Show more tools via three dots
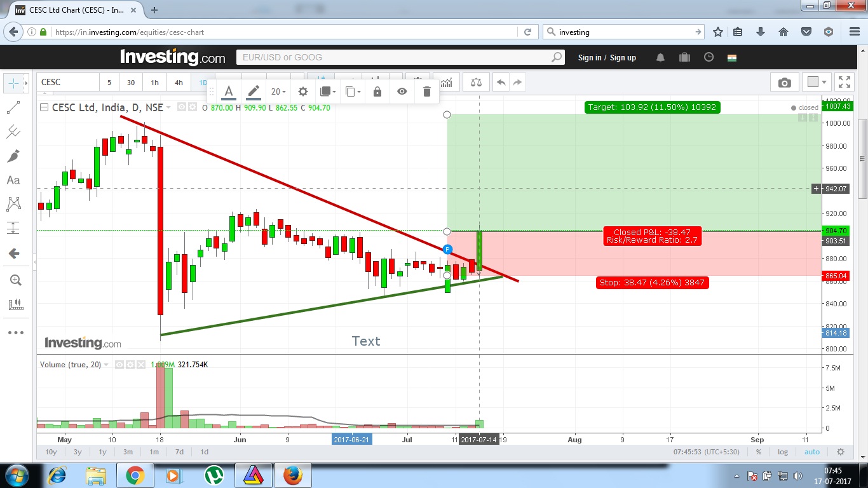Screen dimensions: 868x488 click(x=15, y=332)
